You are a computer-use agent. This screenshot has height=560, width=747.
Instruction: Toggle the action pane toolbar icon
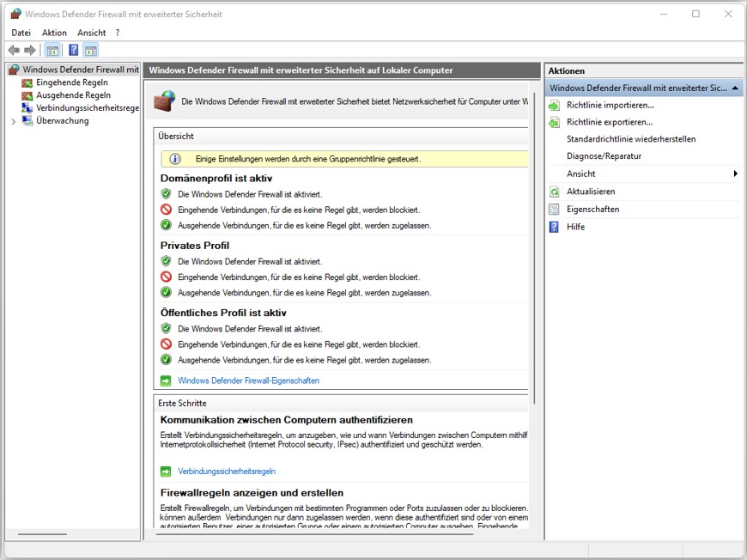point(90,50)
